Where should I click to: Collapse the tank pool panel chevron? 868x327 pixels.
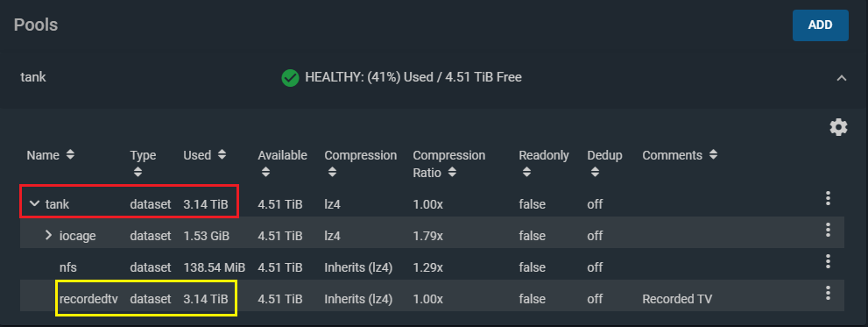(842, 78)
